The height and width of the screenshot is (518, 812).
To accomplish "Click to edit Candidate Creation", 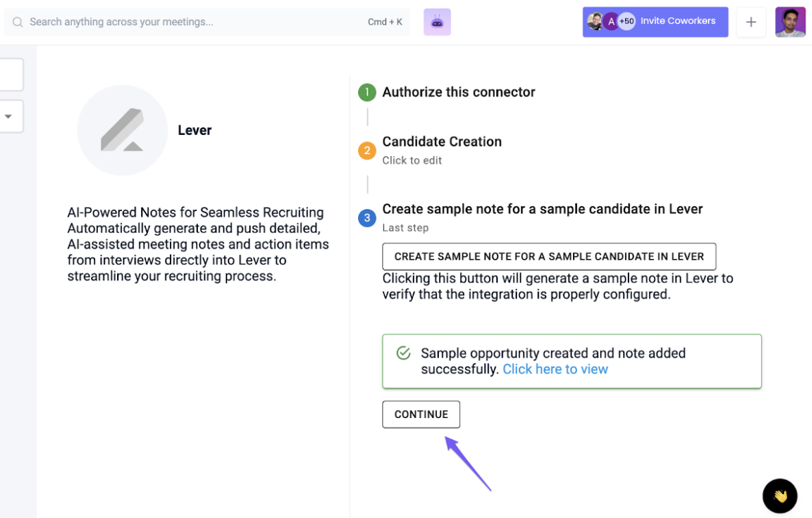I will 411,160.
